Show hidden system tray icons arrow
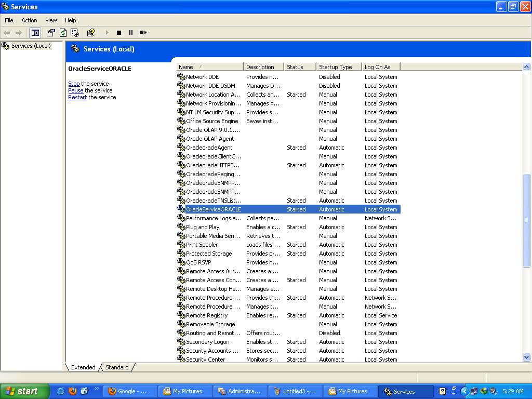532x399 pixels. coord(464,391)
